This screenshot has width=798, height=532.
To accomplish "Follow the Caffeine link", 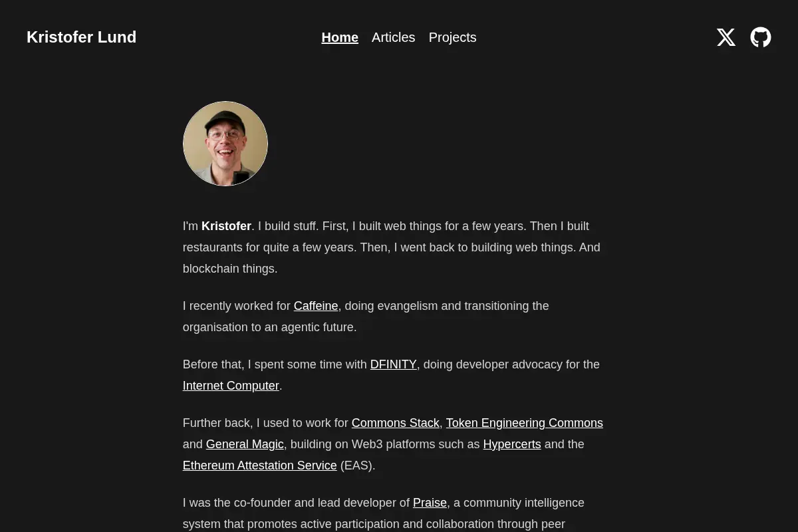I will tap(316, 306).
